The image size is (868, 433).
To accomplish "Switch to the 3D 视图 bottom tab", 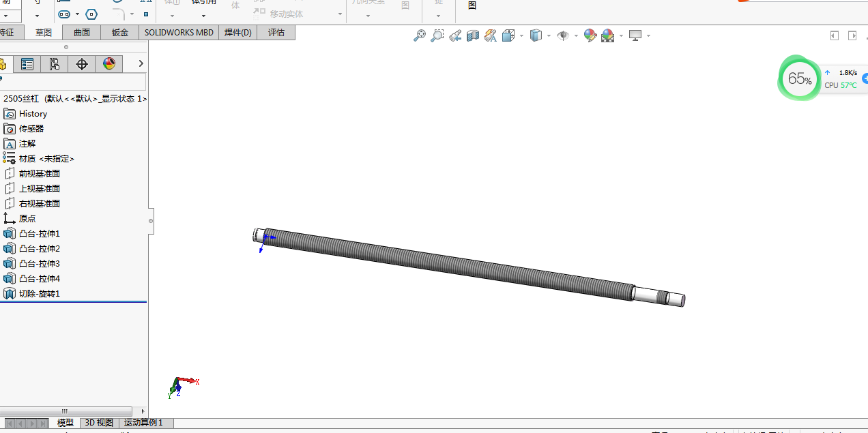I will pyautogui.click(x=99, y=423).
